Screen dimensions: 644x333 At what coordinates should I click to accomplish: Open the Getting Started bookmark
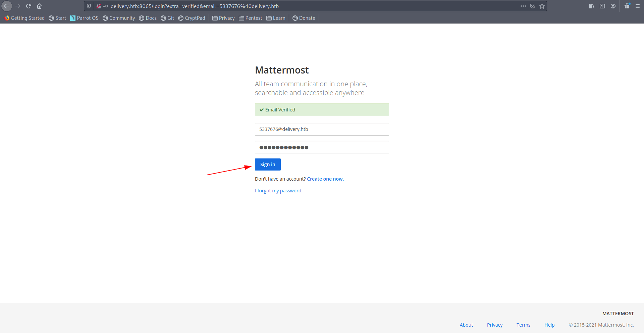click(24, 18)
